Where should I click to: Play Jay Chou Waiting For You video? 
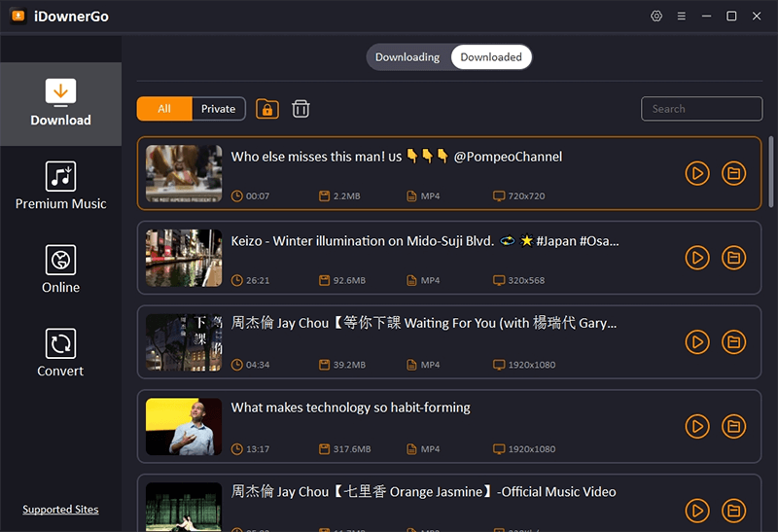pyautogui.click(x=697, y=342)
